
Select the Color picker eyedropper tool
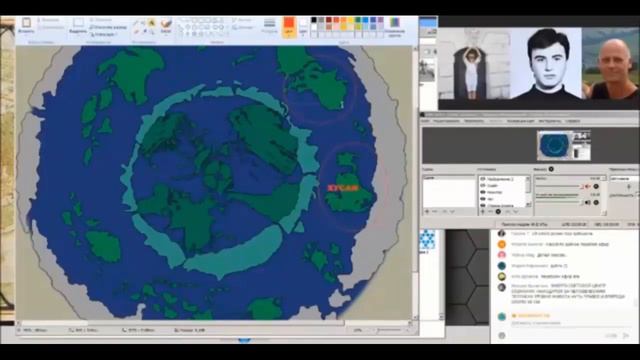pyautogui.click(x=144, y=32)
